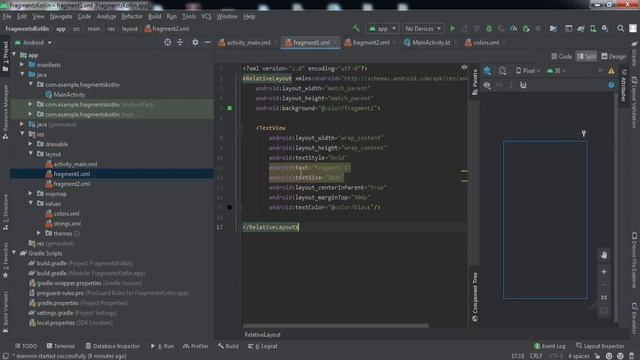The image size is (640, 360).
Task: Click the orientation for preview icon
Action: pos(502,71)
